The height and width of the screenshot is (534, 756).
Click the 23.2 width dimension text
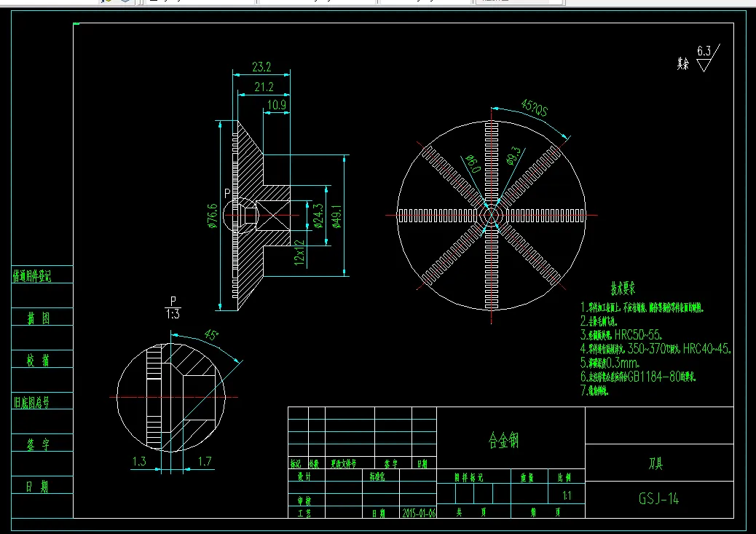tap(261, 67)
